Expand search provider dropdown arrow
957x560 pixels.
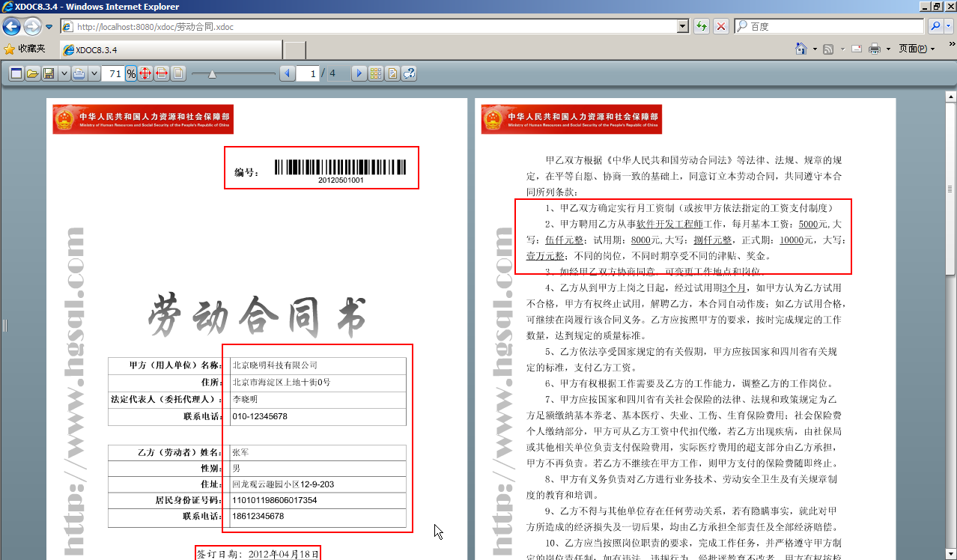[949, 26]
